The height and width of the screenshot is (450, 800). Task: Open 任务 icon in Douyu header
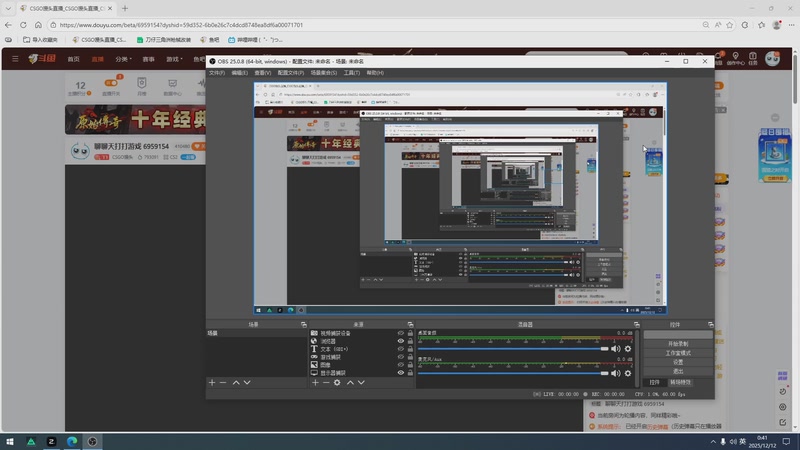pos(753,59)
